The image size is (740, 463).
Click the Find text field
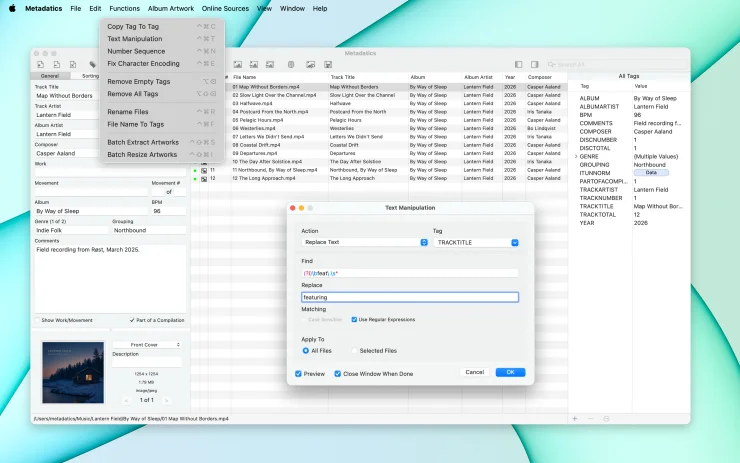pos(410,273)
